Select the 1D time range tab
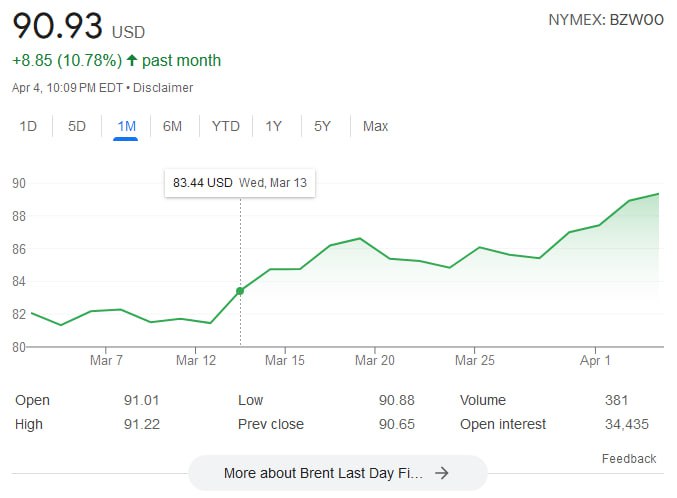This screenshot has height=498, width=677. [28, 126]
